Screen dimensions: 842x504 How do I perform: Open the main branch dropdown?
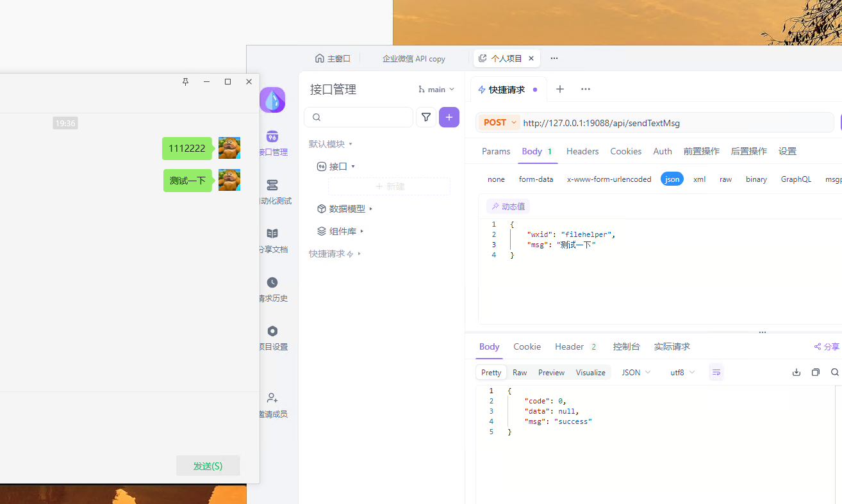click(x=436, y=90)
